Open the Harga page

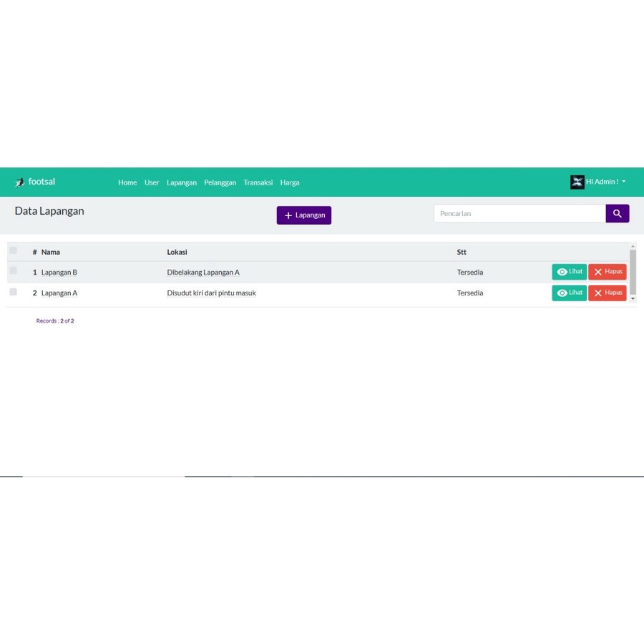tap(290, 182)
